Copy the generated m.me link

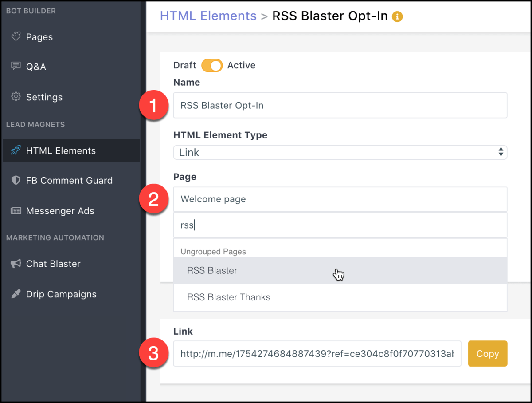pyautogui.click(x=488, y=354)
